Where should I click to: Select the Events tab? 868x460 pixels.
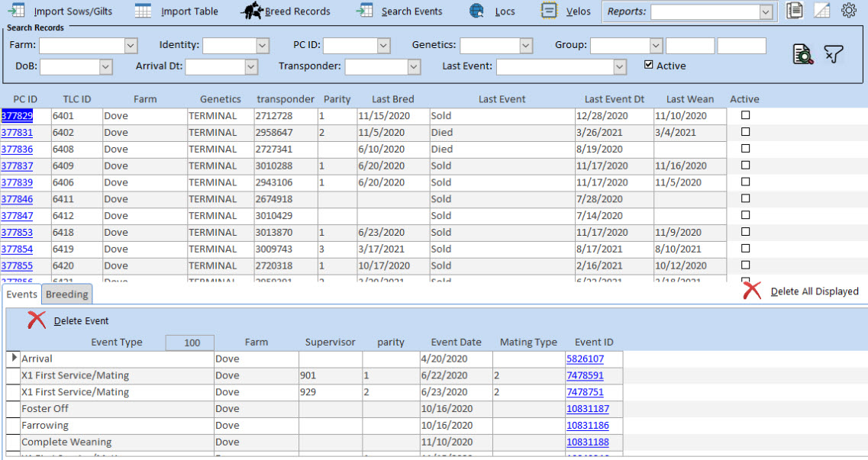[21, 294]
